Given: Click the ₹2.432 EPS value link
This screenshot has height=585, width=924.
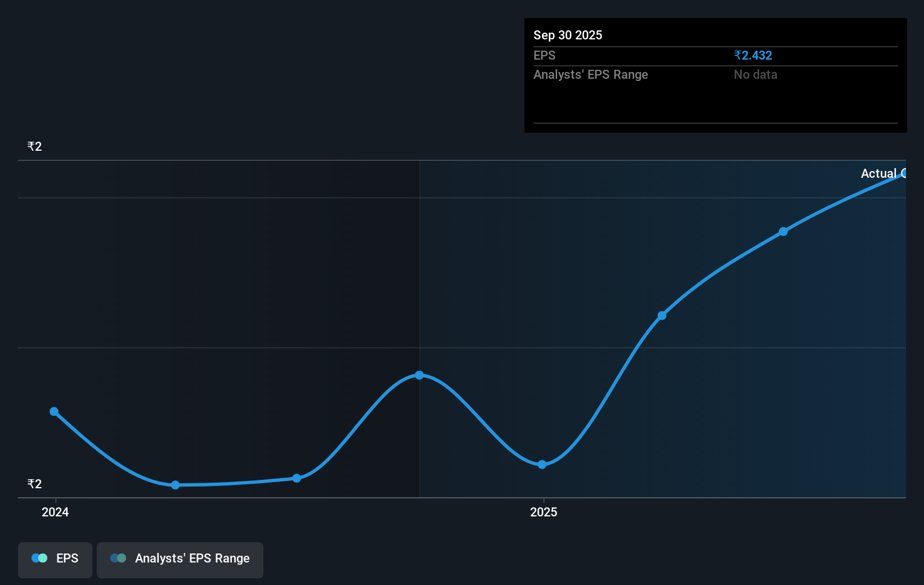Looking at the screenshot, I should (x=753, y=55).
